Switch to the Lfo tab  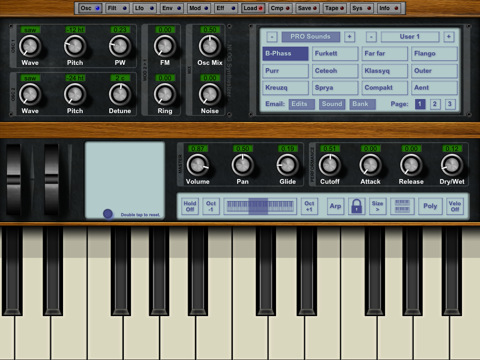coord(144,8)
